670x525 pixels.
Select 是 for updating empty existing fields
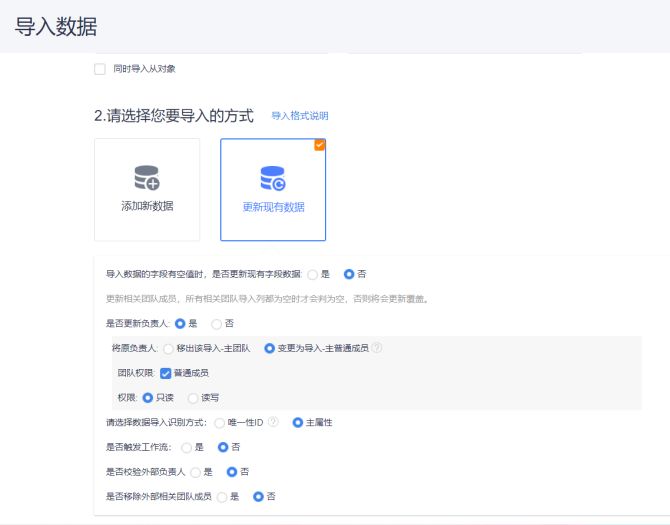point(313,274)
